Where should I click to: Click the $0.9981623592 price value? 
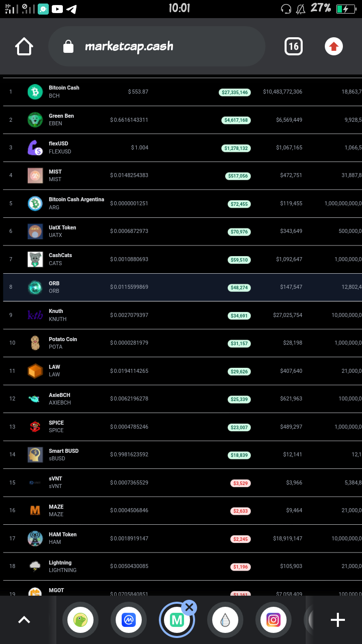129,454
